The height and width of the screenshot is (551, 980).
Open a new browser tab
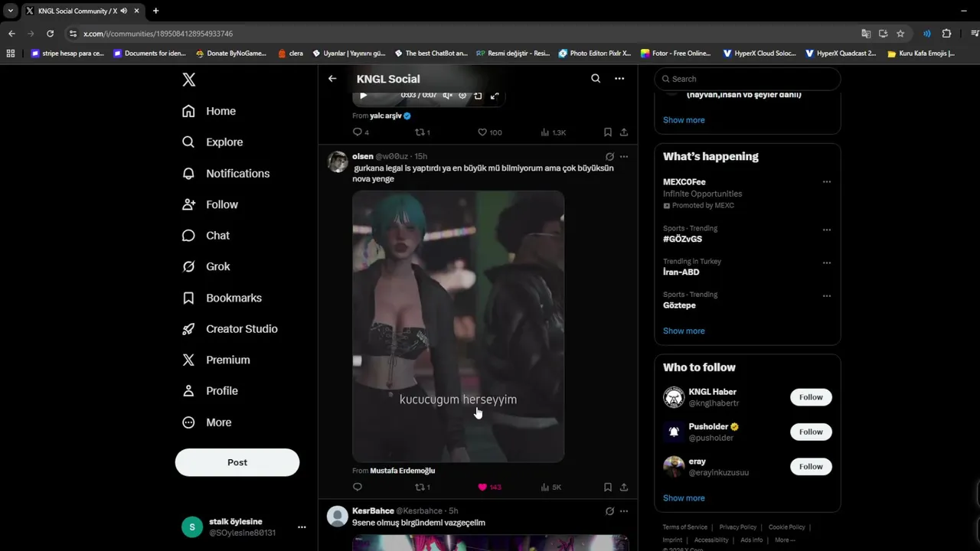pos(155,11)
